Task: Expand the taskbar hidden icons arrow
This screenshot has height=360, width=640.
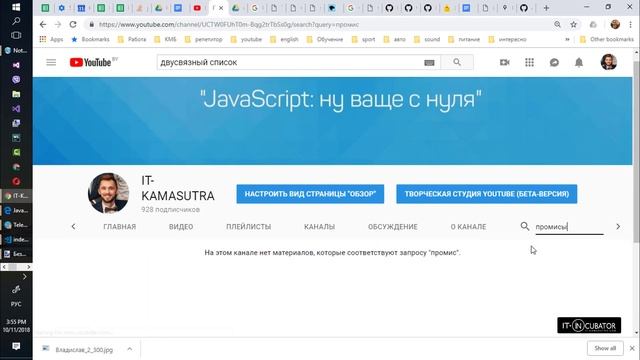Action: [x=24, y=277]
